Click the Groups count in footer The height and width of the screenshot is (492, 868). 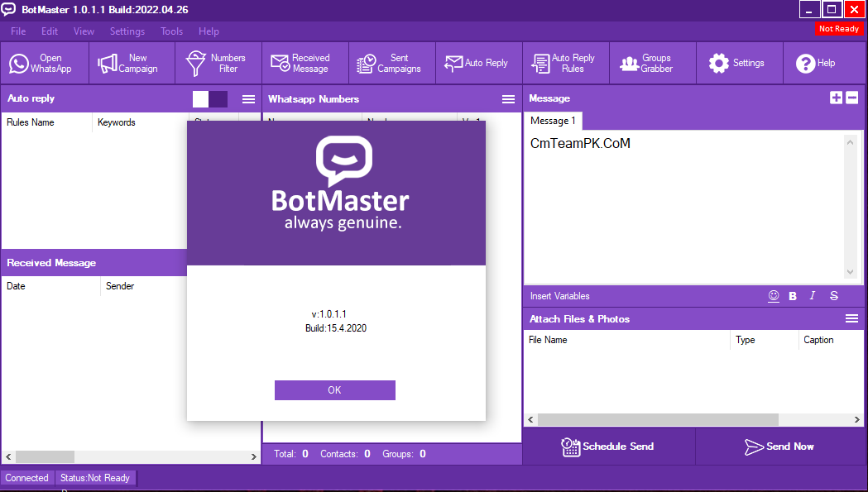click(404, 454)
